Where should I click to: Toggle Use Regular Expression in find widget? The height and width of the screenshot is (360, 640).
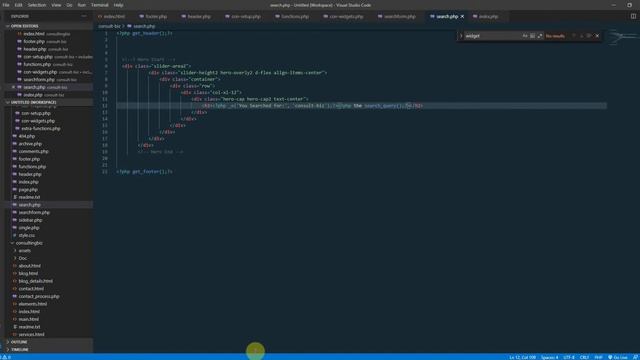point(540,36)
